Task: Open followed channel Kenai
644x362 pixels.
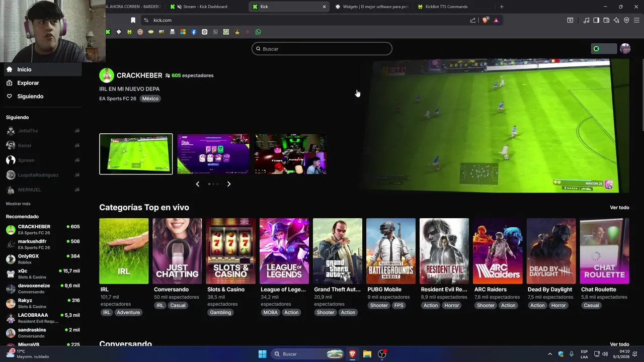Action: 43,145
